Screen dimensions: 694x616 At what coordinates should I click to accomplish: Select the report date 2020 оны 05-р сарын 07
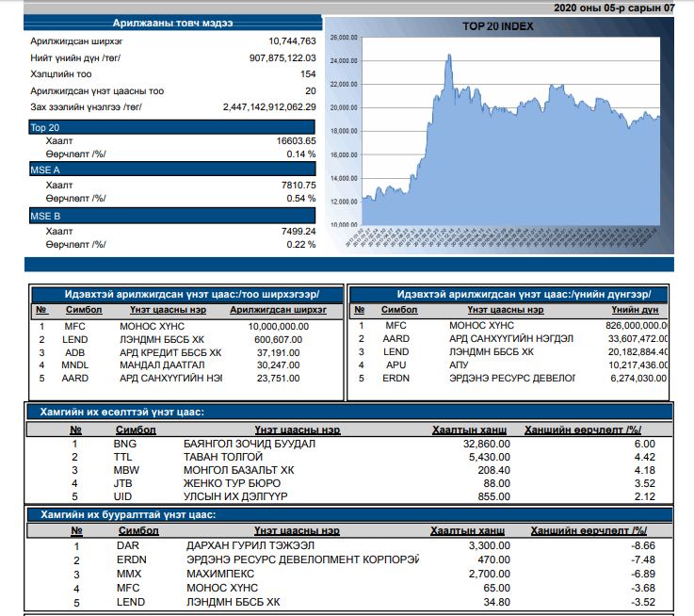tap(614, 8)
